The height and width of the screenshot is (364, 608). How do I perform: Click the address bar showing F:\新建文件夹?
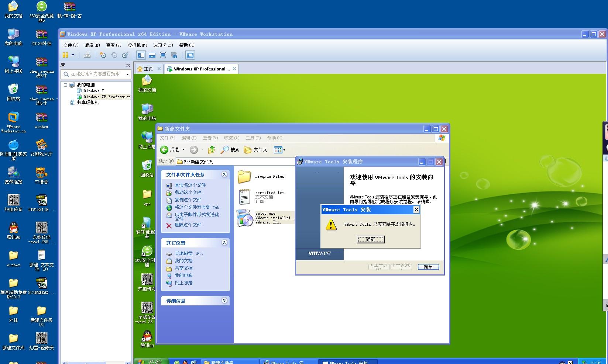click(x=236, y=162)
